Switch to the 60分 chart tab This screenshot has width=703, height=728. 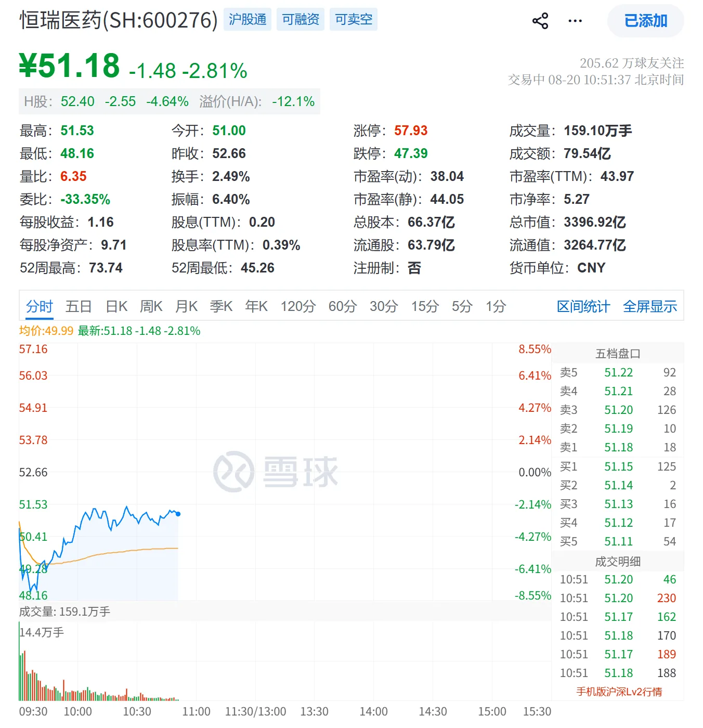pyautogui.click(x=343, y=306)
